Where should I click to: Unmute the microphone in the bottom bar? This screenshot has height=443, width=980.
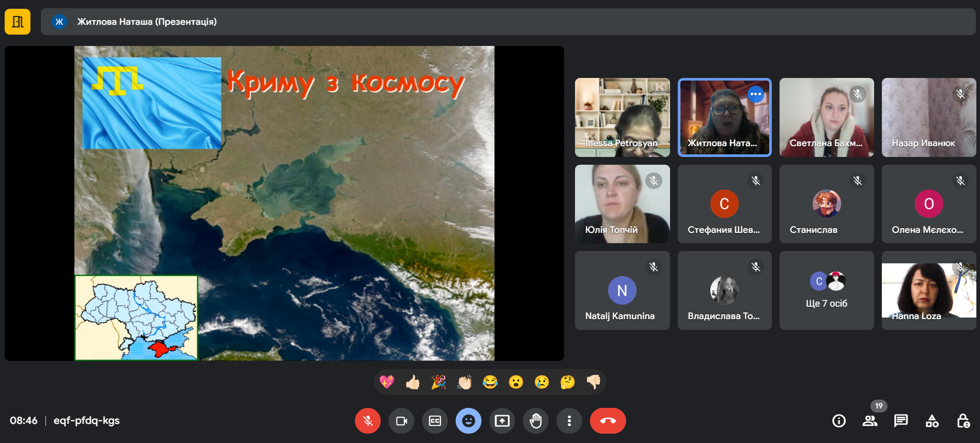coord(367,421)
